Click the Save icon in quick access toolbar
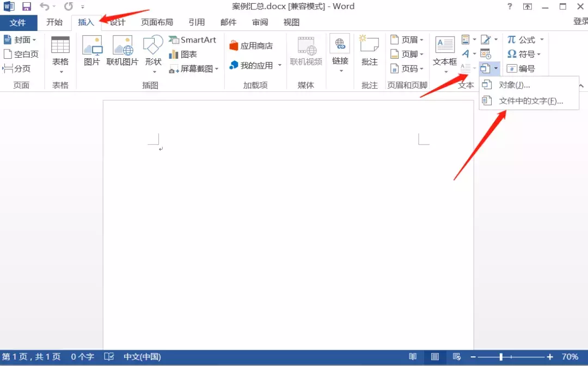 coord(26,7)
